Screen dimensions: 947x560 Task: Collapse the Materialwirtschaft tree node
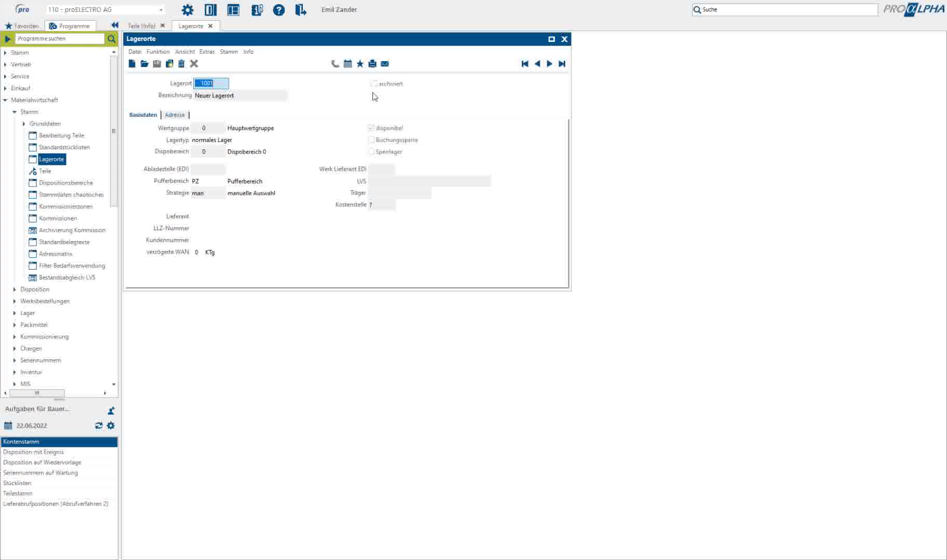coord(5,100)
